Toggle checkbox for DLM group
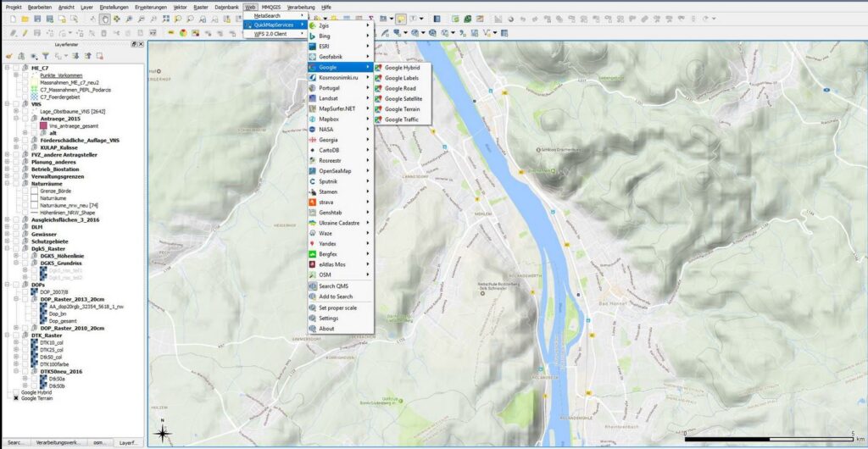868x449 pixels. tap(16, 227)
